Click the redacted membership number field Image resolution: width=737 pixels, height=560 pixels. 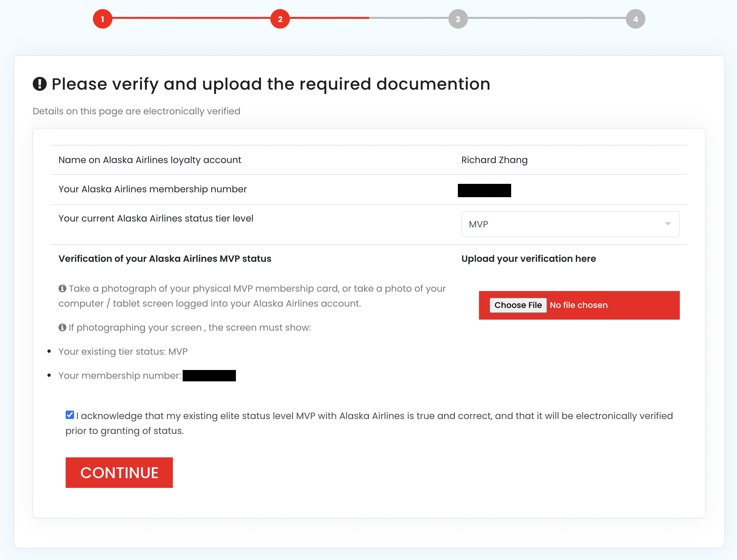pyautogui.click(x=484, y=190)
